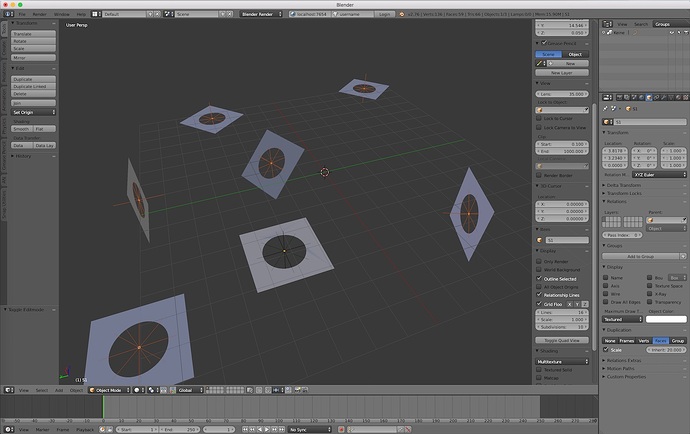This screenshot has height=434, width=690.
Task: Disable Outline Selected checkbox
Action: (539, 278)
